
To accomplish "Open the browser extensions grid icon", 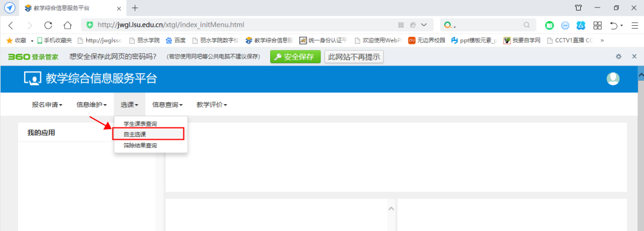I will [597, 25].
